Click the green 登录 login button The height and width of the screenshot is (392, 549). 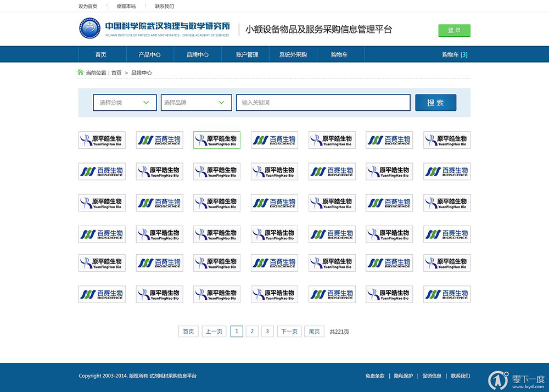455,30
